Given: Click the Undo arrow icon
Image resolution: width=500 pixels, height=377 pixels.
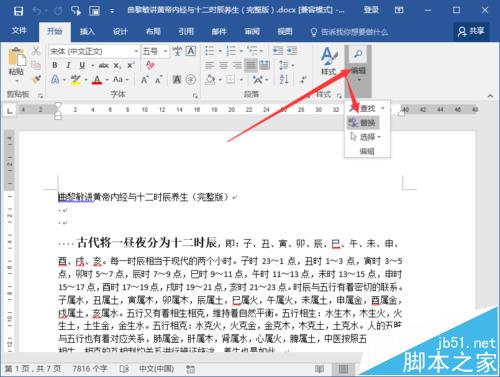Looking at the screenshot, I should tap(36, 11).
